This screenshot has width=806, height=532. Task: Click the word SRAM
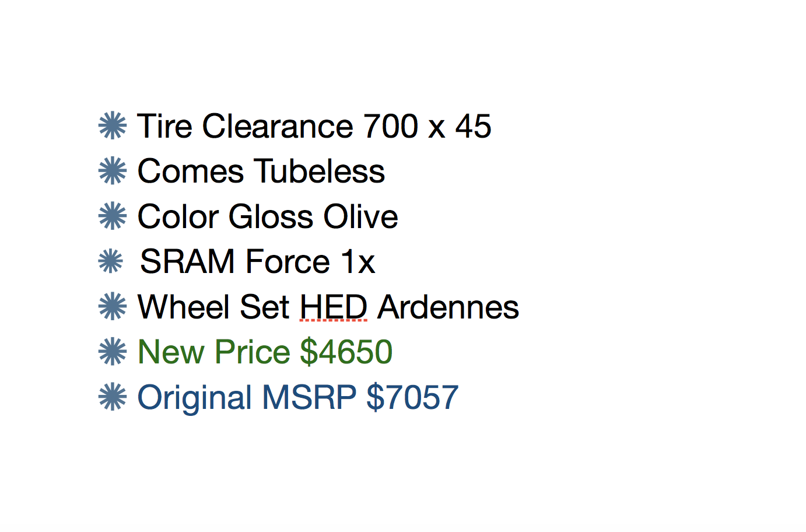click(x=187, y=262)
